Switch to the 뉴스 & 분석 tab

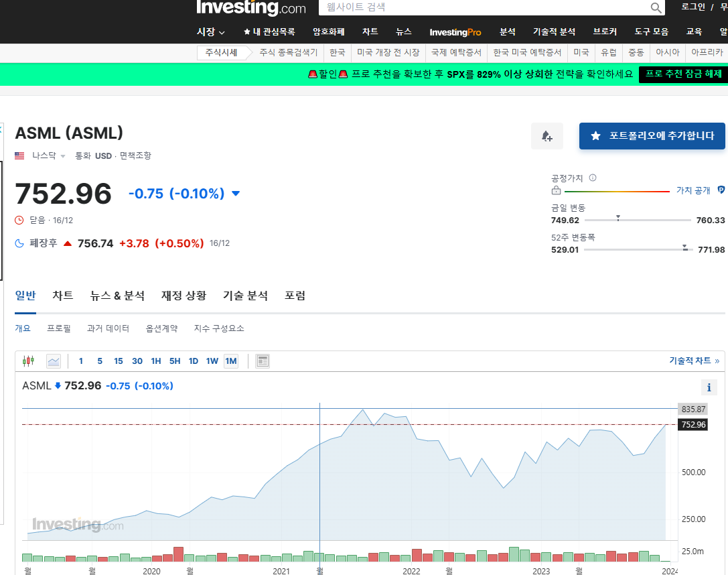117,296
